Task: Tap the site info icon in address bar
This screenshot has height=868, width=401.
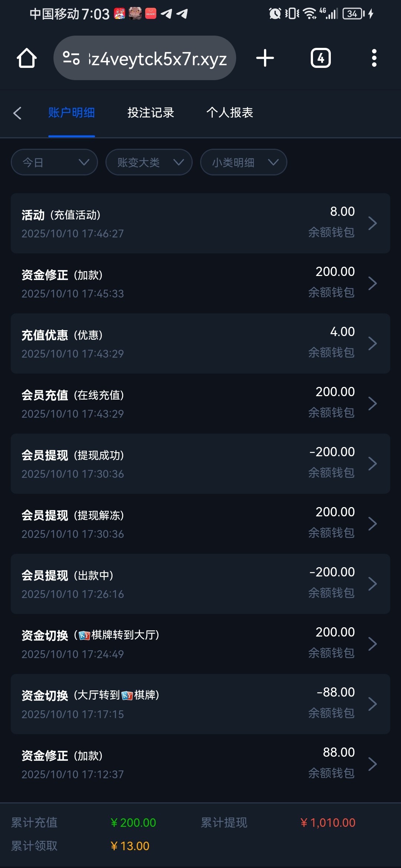Action: click(71, 58)
